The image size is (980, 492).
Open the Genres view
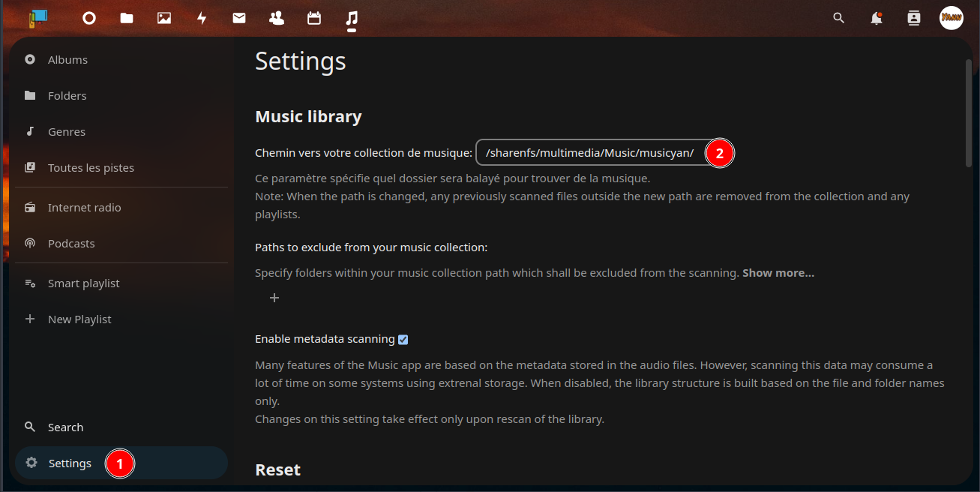click(66, 132)
